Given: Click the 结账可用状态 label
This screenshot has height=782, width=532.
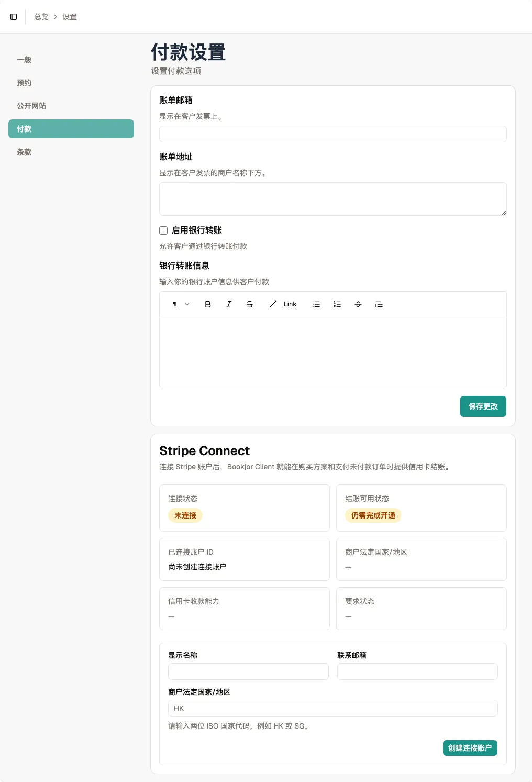Looking at the screenshot, I should point(367,499).
